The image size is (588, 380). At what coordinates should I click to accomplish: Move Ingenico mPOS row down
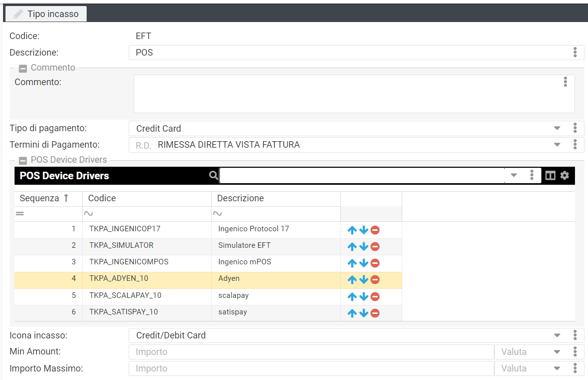click(x=364, y=263)
